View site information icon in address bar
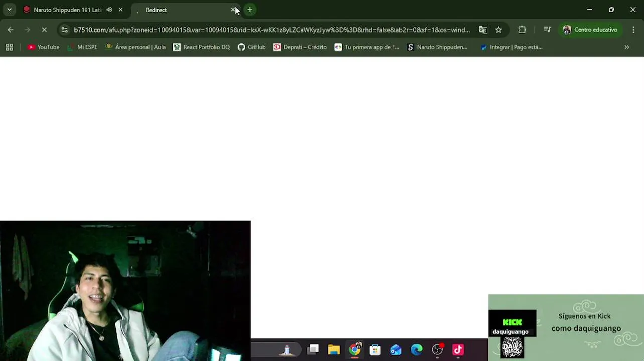 [x=64, y=30]
